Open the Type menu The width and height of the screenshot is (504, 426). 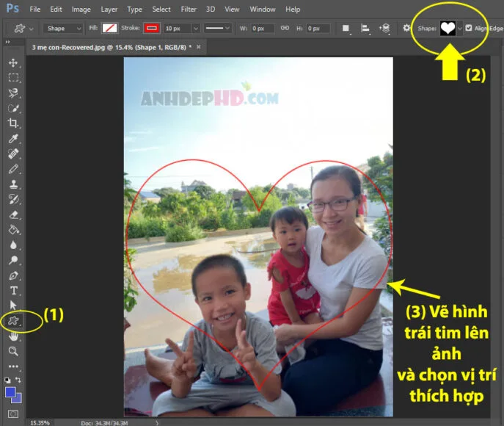click(134, 10)
